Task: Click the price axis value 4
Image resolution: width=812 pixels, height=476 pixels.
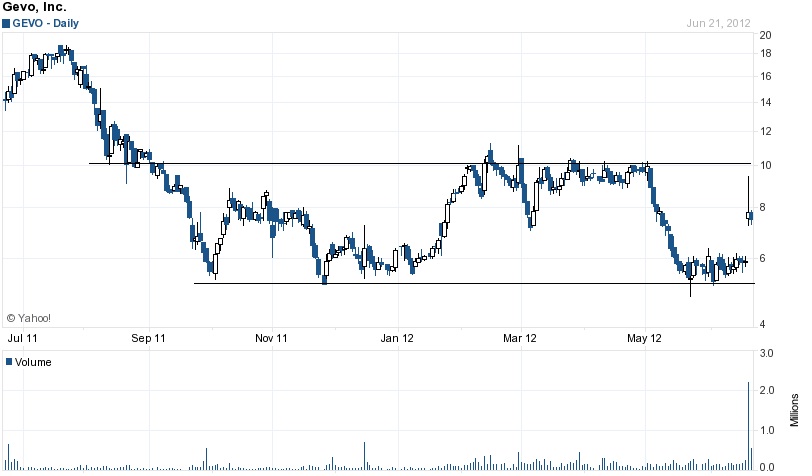Action: coord(762,324)
